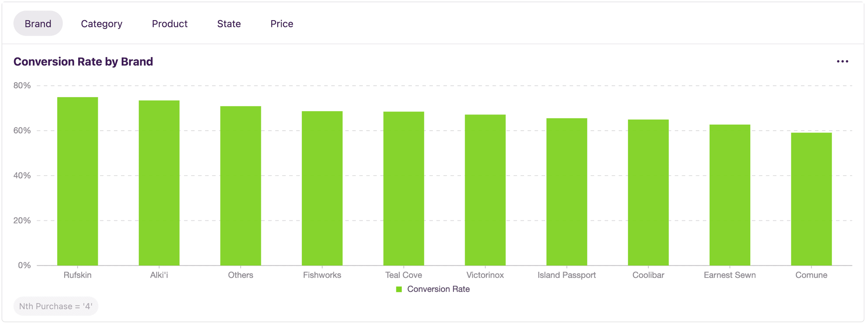This screenshot has width=868, height=326.
Task: Switch to the Price tab
Action: 282,24
